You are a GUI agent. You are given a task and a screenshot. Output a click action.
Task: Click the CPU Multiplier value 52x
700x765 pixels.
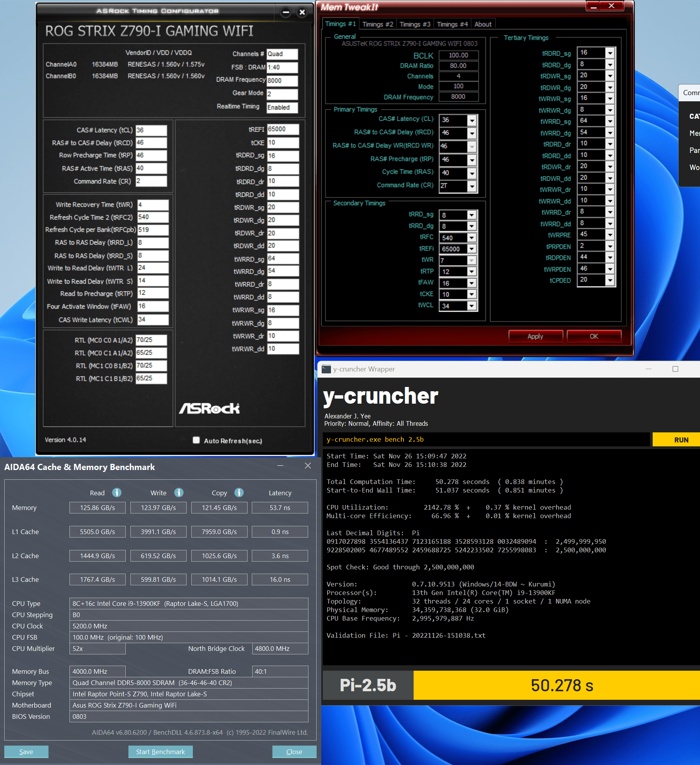coord(97,649)
